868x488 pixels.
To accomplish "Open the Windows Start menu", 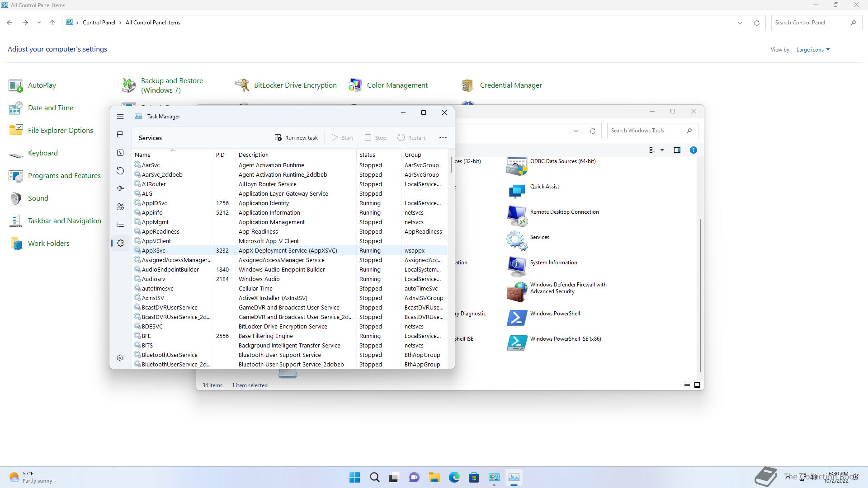I will point(355,477).
